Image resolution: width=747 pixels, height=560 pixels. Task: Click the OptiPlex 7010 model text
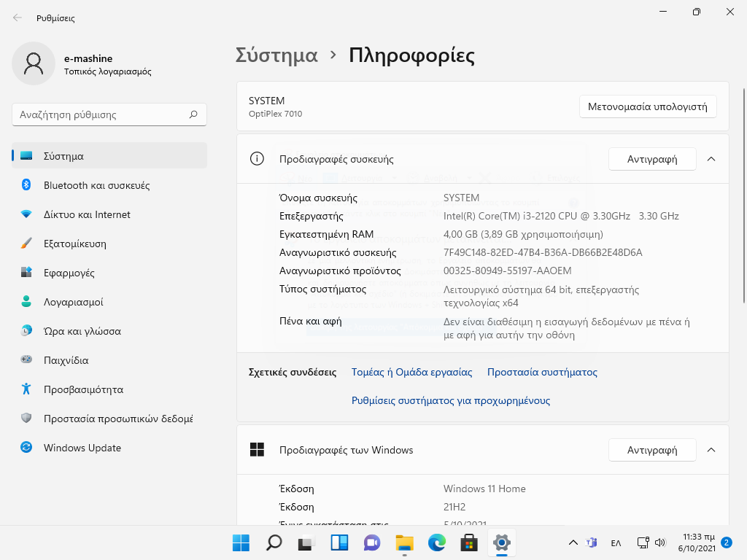[275, 114]
